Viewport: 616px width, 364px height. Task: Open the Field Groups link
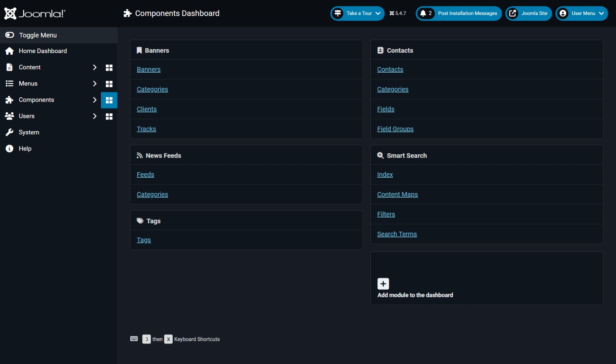pyautogui.click(x=395, y=129)
